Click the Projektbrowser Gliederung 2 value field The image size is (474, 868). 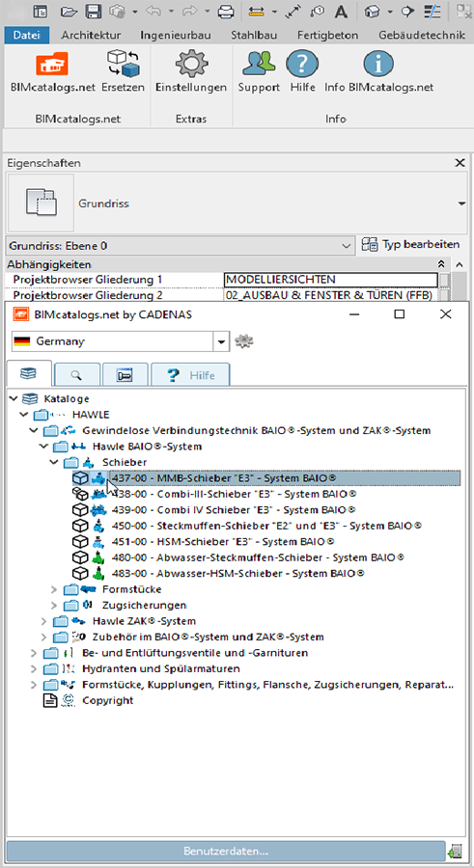tap(331, 295)
